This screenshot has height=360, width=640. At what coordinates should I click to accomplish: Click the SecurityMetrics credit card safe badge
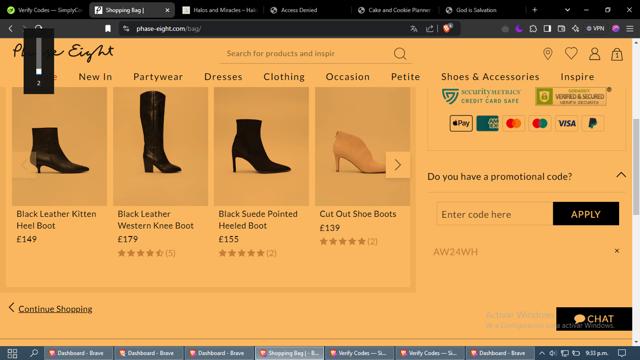coord(481,96)
